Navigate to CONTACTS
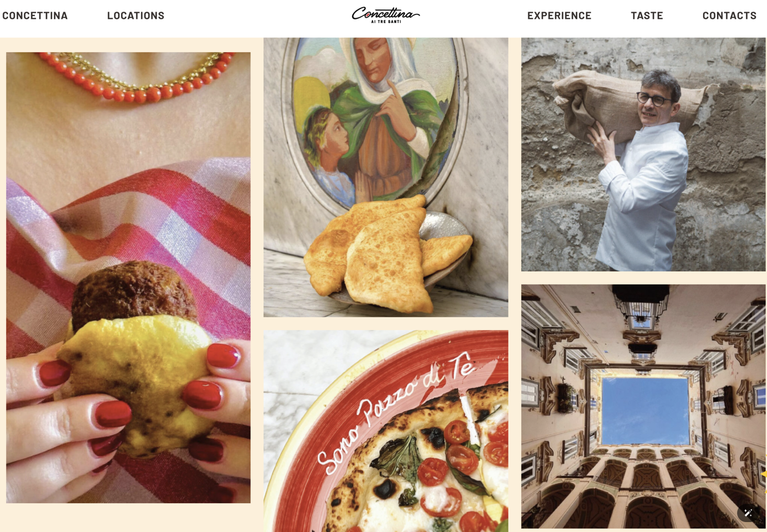This screenshot has width=767, height=532. [x=729, y=16]
